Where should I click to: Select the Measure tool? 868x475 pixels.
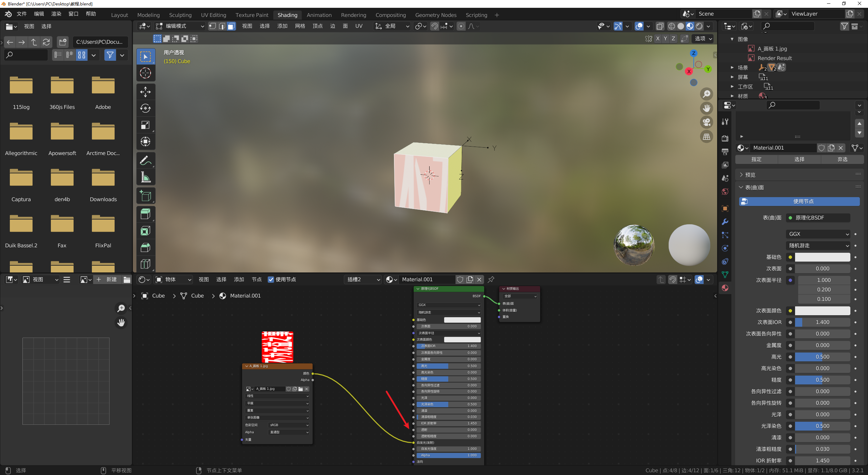click(145, 177)
